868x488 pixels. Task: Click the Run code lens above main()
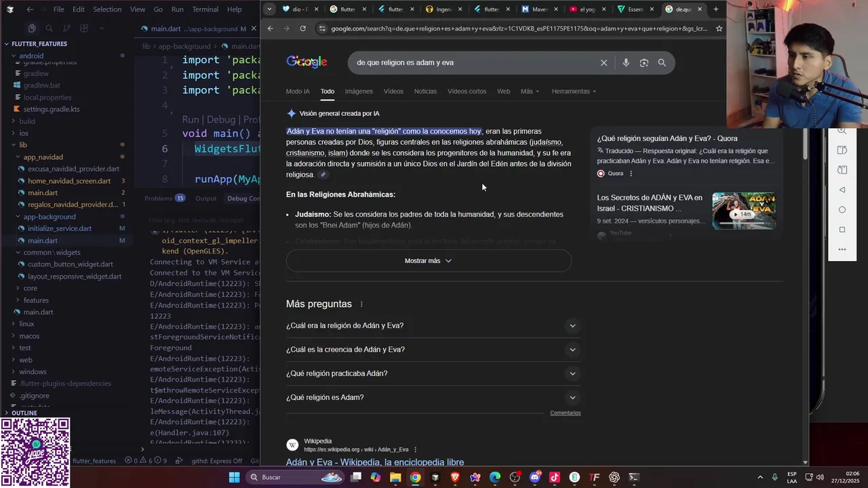click(191, 120)
